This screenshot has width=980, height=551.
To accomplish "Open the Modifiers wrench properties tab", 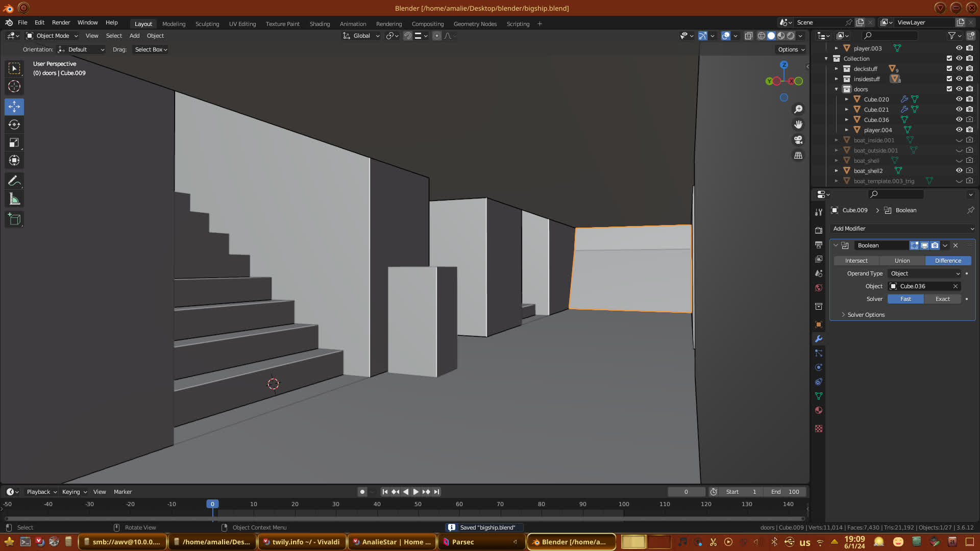I will pos(819,339).
